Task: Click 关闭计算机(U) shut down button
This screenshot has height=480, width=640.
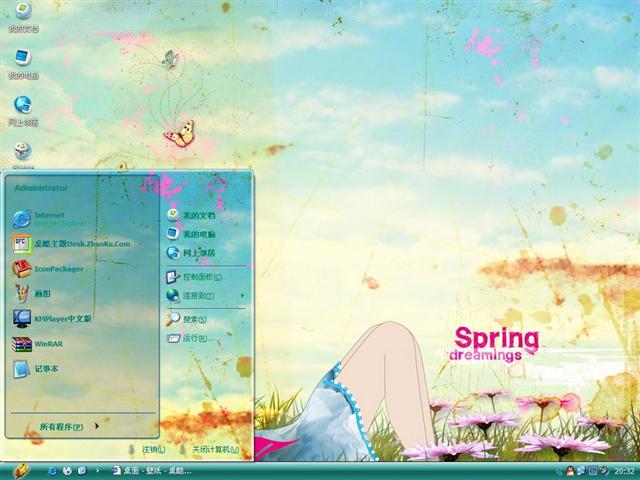Action: tap(210, 449)
